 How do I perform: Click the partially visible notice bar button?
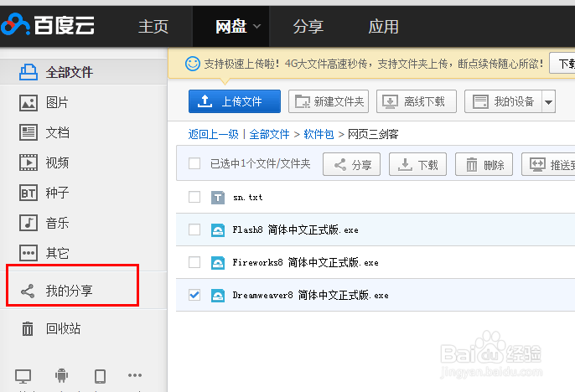tap(562, 63)
